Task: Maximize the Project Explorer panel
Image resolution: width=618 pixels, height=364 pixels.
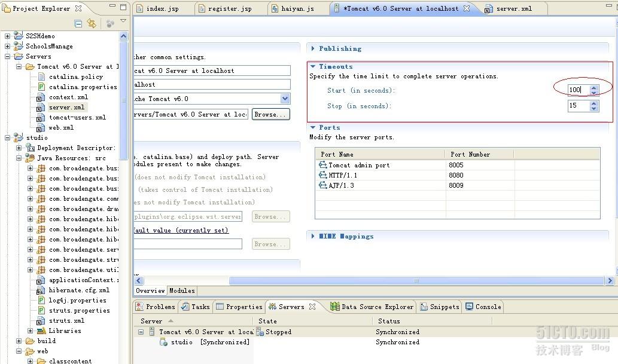Action: point(123,7)
